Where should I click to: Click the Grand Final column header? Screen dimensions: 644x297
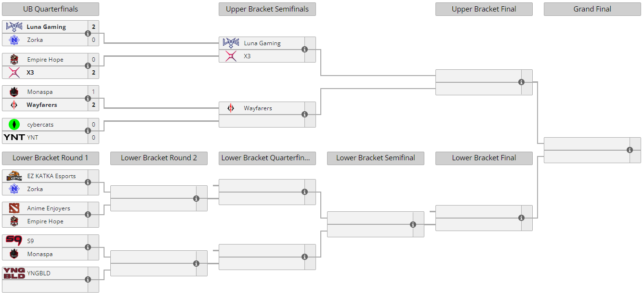(x=592, y=9)
